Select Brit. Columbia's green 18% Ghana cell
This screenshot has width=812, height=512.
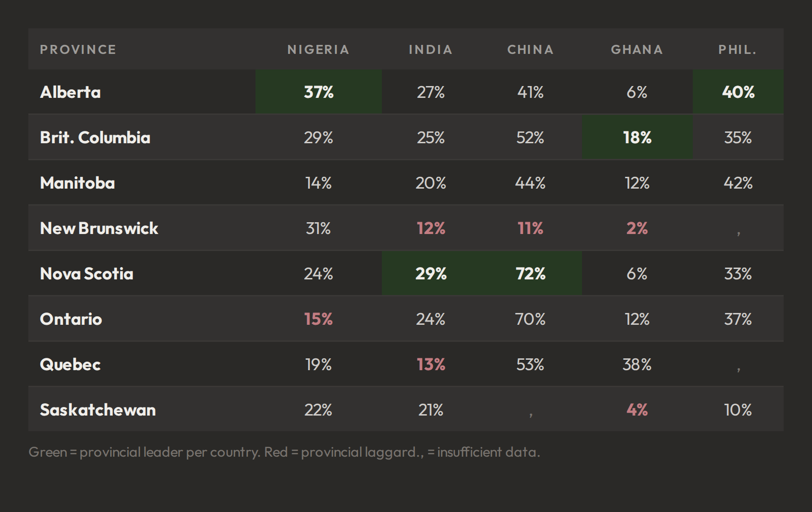637,137
